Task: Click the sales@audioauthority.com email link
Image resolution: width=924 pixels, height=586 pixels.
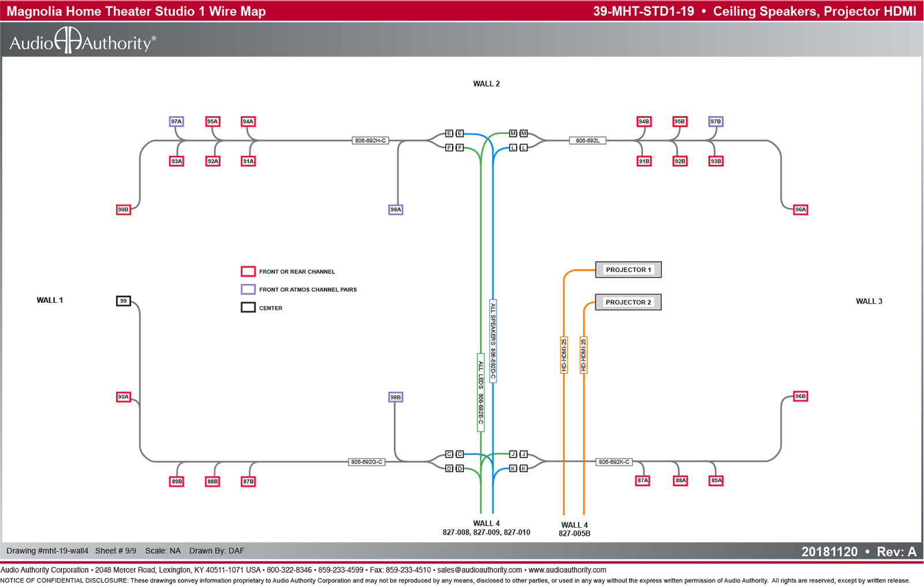Action: click(x=479, y=570)
